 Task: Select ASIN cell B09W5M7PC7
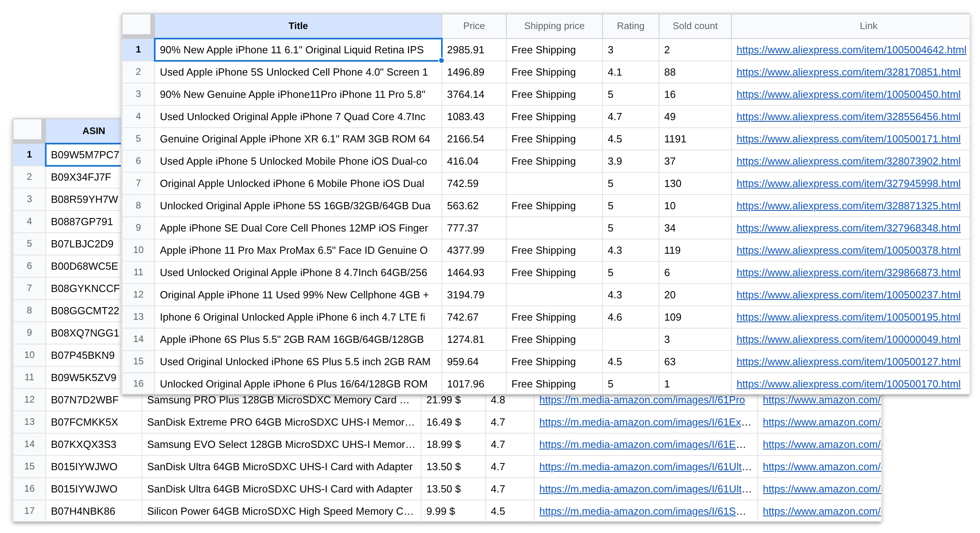click(84, 155)
